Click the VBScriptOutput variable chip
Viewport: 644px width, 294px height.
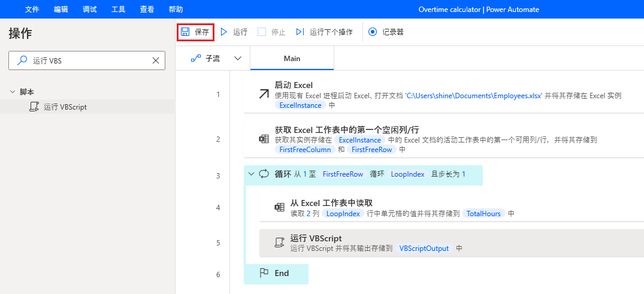tap(424, 248)
